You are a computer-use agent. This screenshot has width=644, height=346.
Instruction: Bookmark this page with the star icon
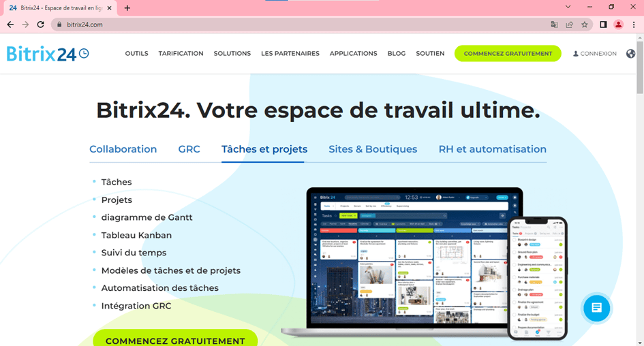click(x=585, y=25)
